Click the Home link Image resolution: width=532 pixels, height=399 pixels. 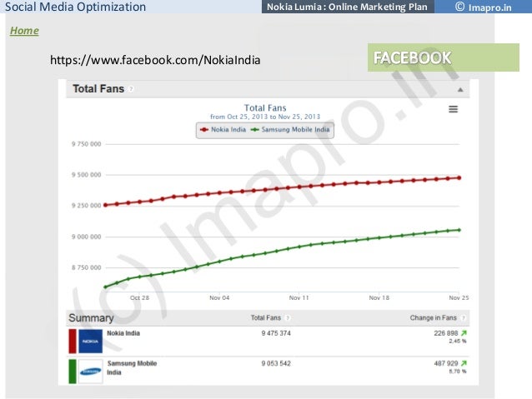tap(24, 31)
